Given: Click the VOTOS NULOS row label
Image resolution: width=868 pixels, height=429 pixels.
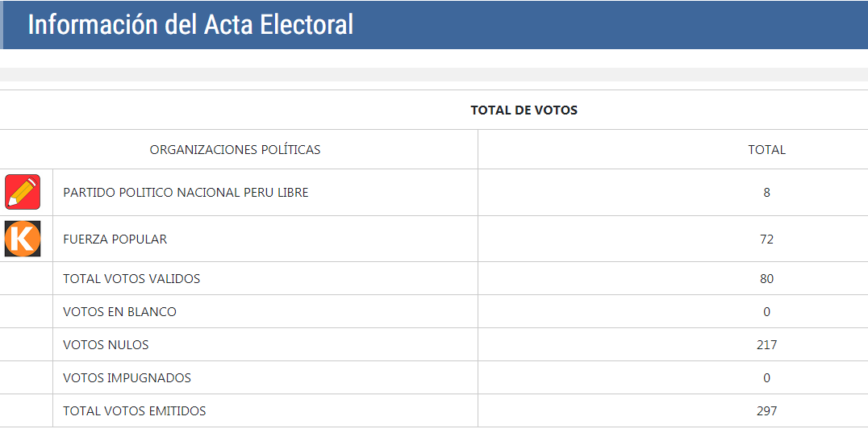Looking at the screenshot, I should pos(106,345).
